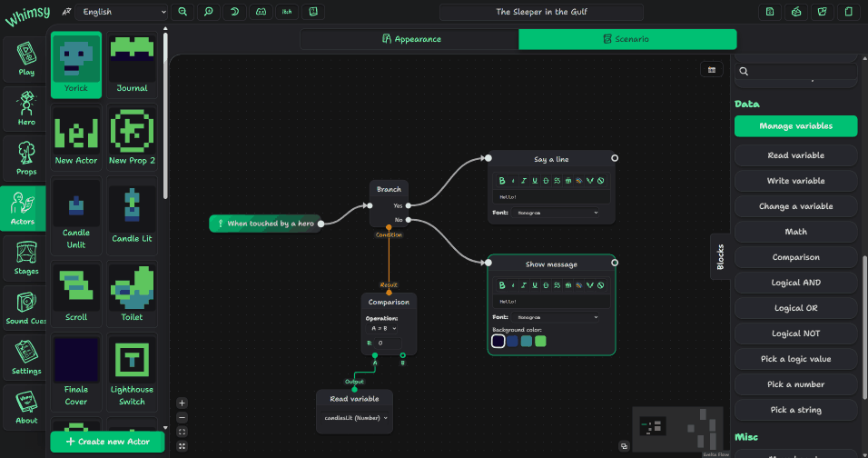Toggle dark mode moon icon
Screen dimensions: 868x458
(235, 12)
